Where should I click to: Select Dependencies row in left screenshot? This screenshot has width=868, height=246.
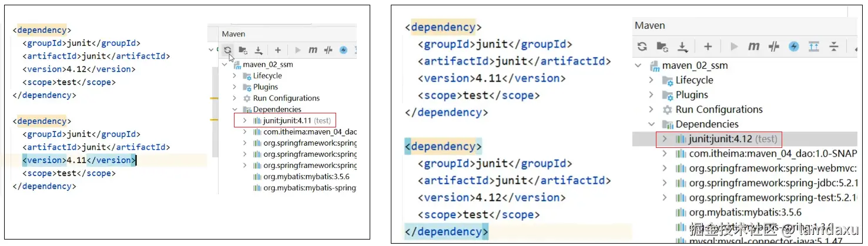pyautogui.click(x=287, y=109)
